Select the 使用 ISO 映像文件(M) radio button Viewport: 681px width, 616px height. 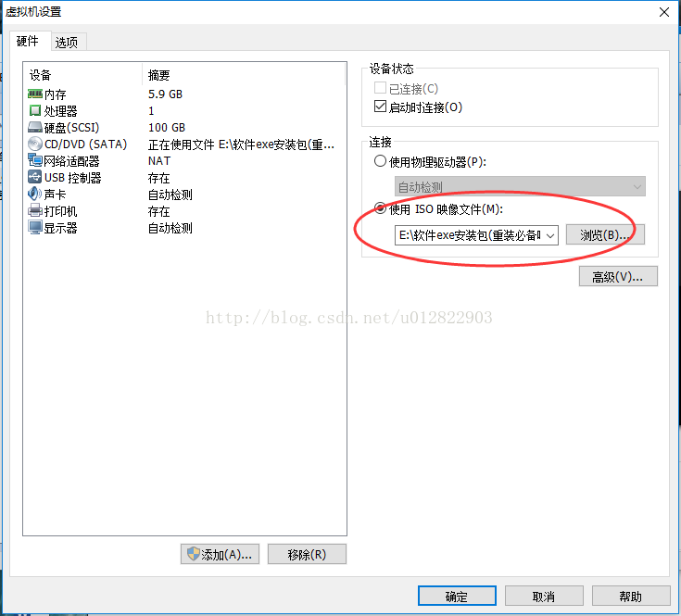point(380,208)
